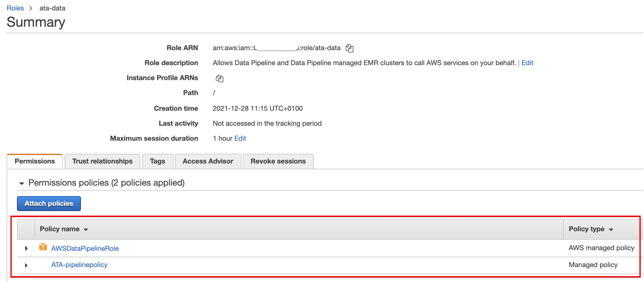
Task: Click the creation time value 2021-12-28 11:15
Action: point(258,108)
